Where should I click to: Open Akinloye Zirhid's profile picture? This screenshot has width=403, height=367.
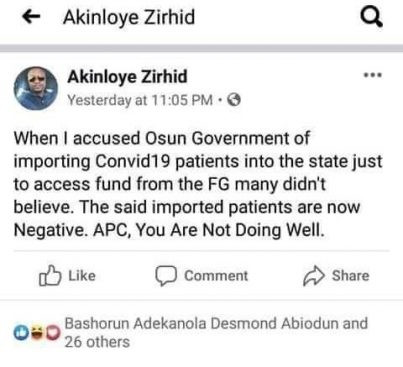point(35,88)
